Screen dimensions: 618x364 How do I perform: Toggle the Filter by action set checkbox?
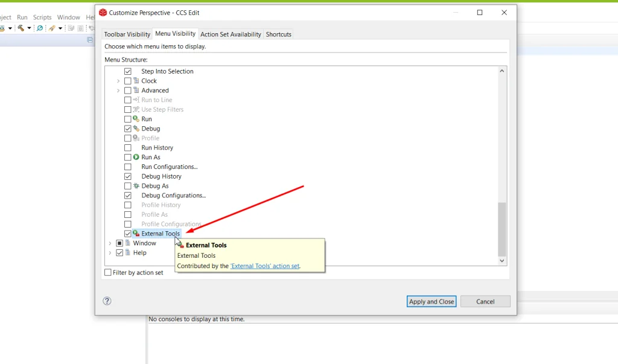[108, 272]
